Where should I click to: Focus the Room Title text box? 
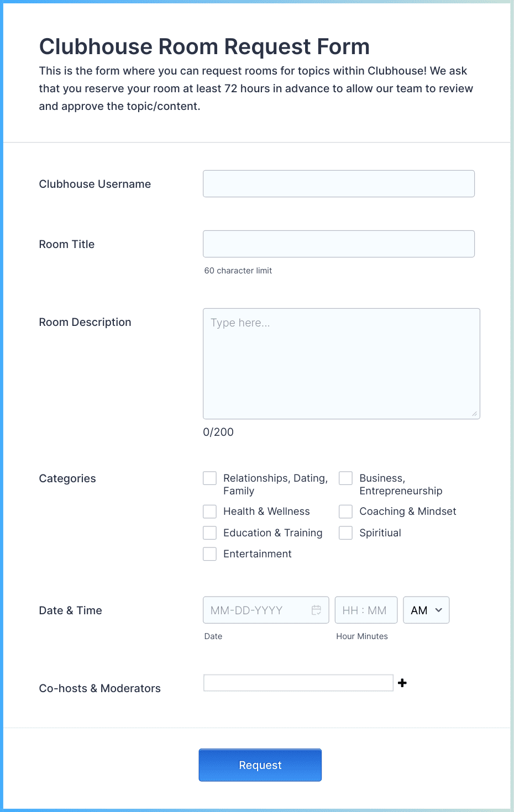(x=339, y=244)
